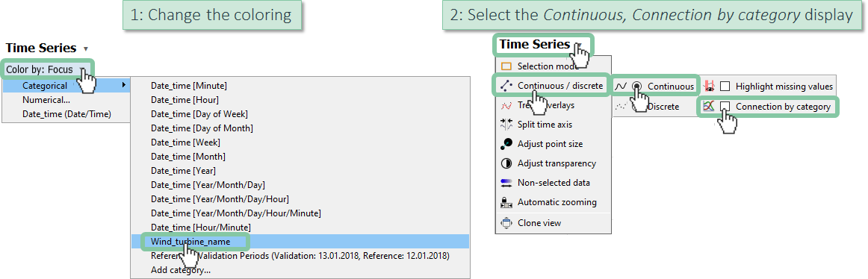Click the Split time axis icon

point(506,125)
